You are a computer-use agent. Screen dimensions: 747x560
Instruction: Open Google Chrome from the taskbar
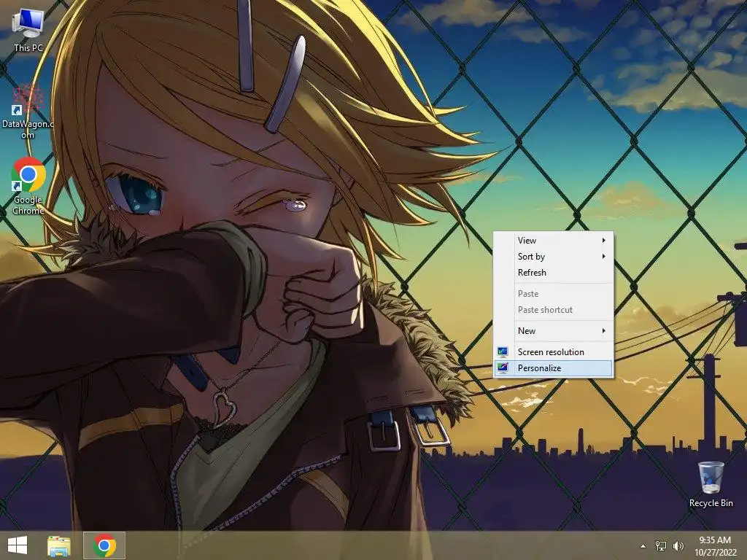click(x=104, y=545)
